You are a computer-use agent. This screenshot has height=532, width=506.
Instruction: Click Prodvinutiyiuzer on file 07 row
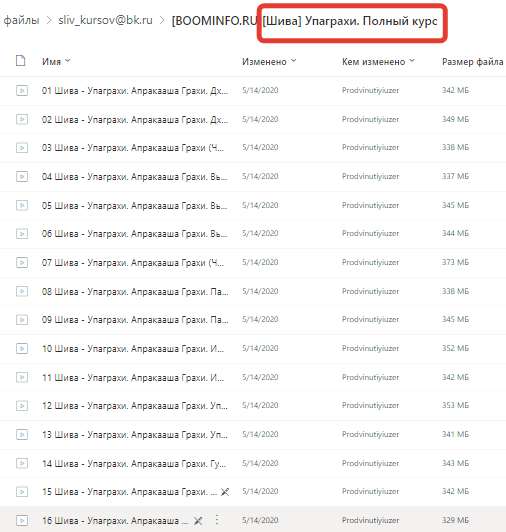370,262
